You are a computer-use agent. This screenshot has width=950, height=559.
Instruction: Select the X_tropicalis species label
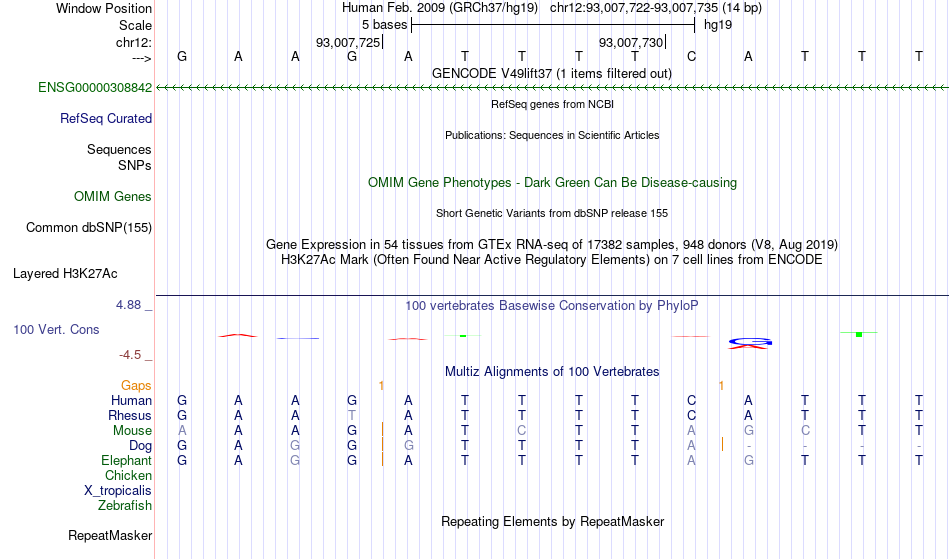pyautogui.click(x=118, y=491)
